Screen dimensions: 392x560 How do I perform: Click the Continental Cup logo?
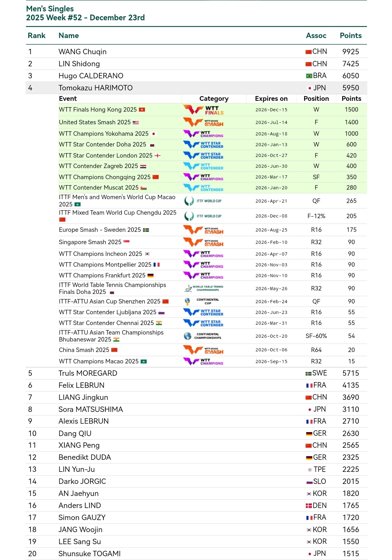(202, 301)
